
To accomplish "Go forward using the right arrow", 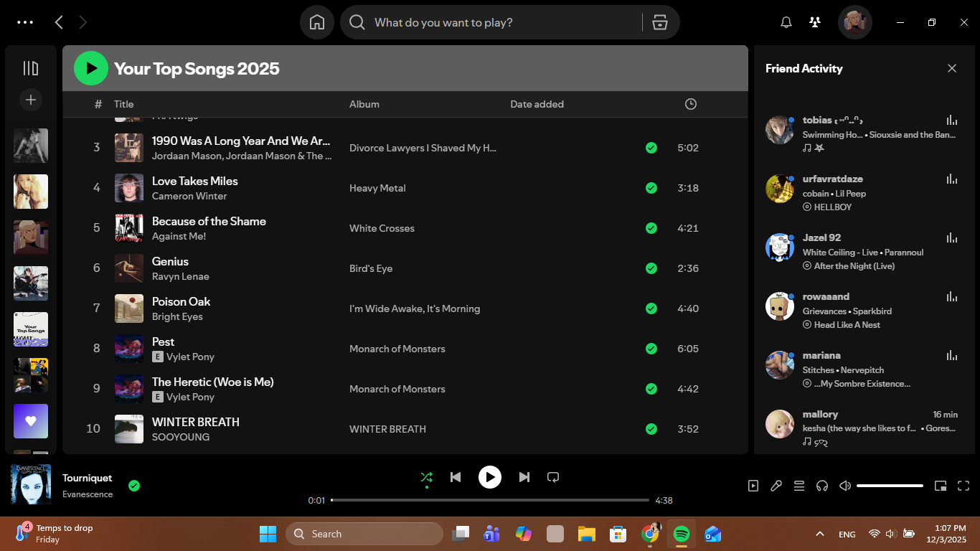I will tap(83, 22).
